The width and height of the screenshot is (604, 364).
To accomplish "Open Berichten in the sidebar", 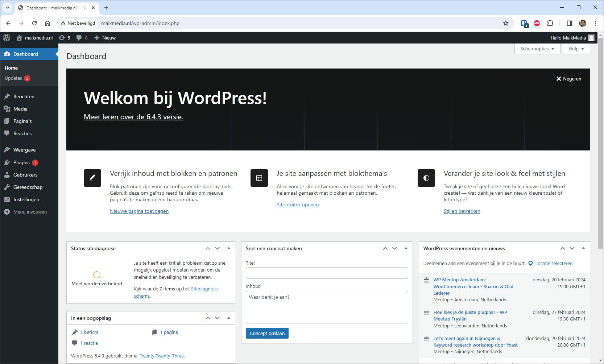I will 24,96.
